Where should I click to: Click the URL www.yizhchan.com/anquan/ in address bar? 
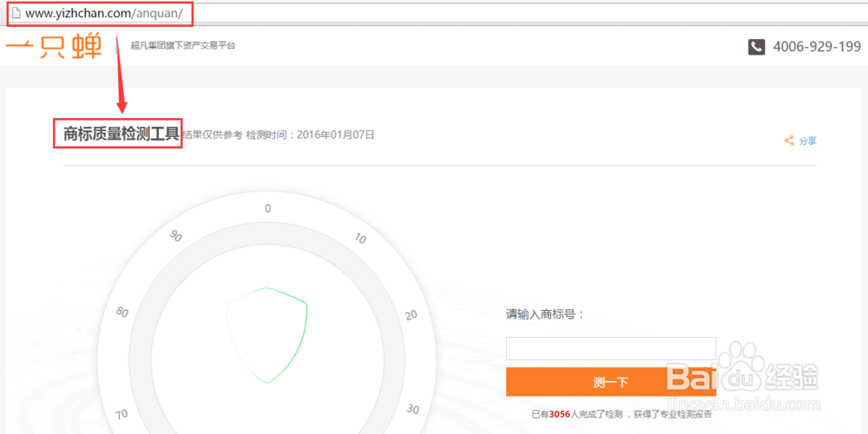pyautogui.click(x=104, y=13)
